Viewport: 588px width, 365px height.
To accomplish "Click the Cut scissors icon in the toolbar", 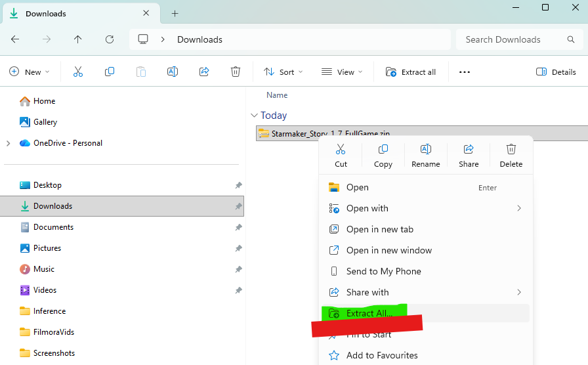I will (x=78, y=72).
